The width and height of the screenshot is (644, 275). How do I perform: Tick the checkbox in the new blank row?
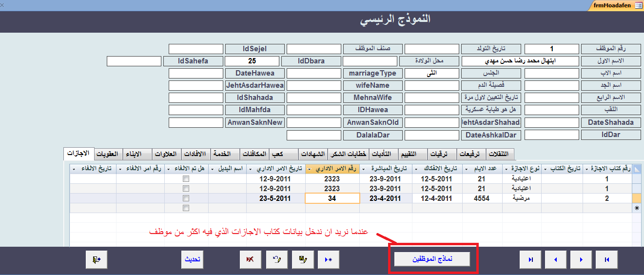coord(186,208)
